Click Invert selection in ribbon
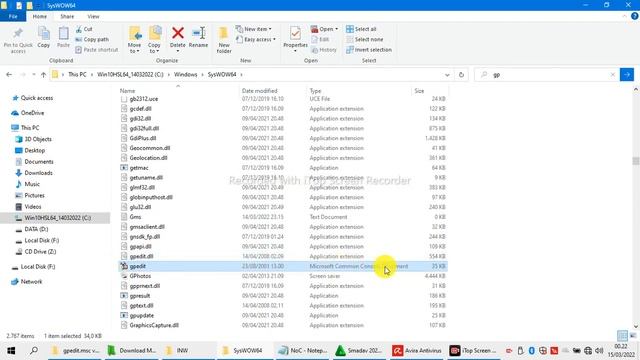640x360 pixels. pyautogui.click(x=369, y=50)
